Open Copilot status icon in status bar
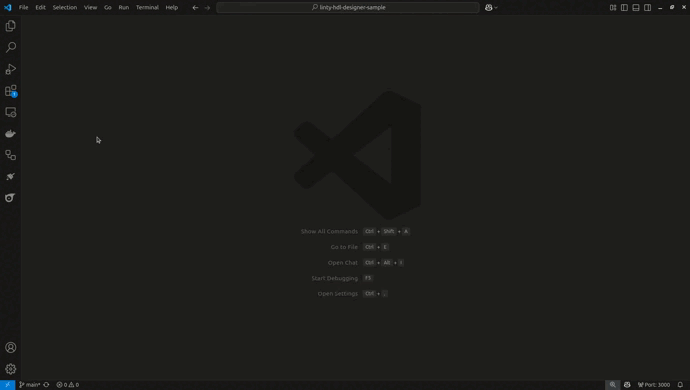Screen dimensions: 690x390 (x=627, y=385)
